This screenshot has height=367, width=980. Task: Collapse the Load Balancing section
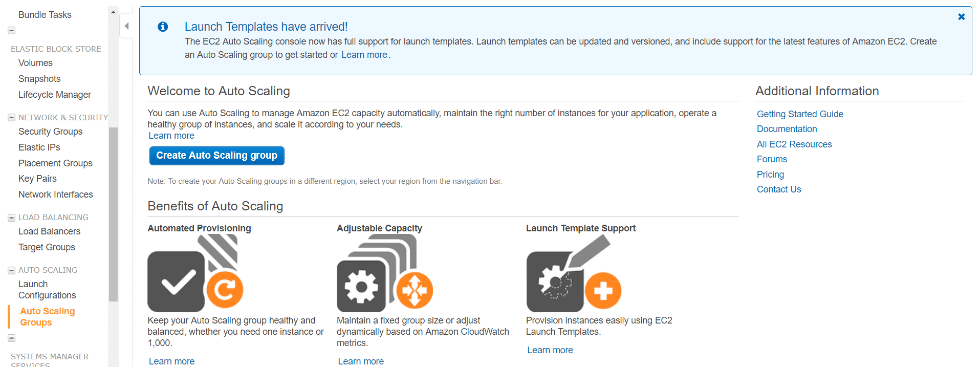(x=11, y=218)
